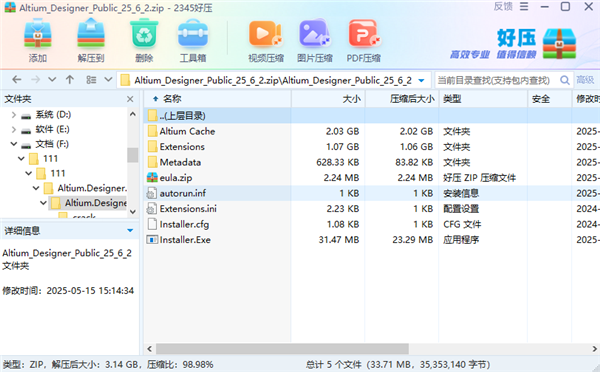
Task: Click folder tree scroll-up arrow
Action: (x=133, y=114)
